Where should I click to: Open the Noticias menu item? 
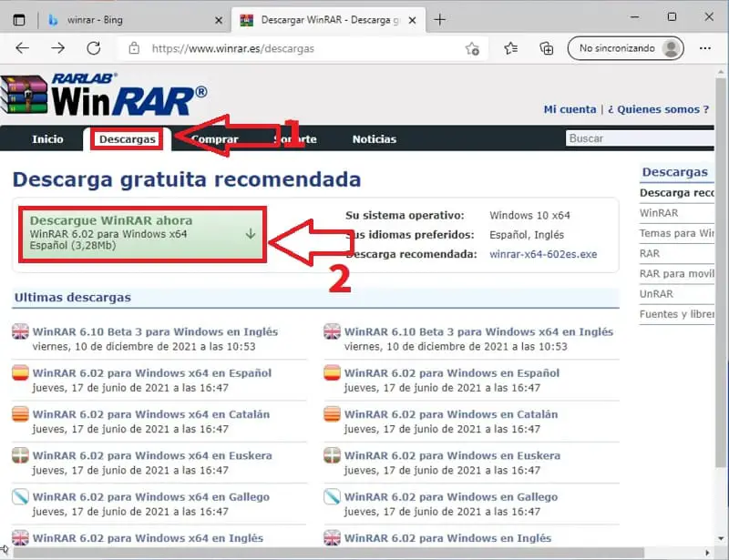point(375,139)
